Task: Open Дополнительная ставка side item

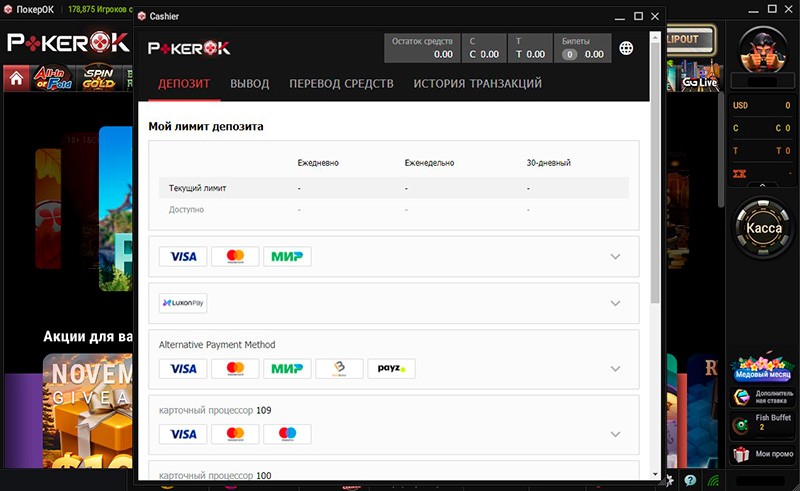Action: [x=763, y=397]
